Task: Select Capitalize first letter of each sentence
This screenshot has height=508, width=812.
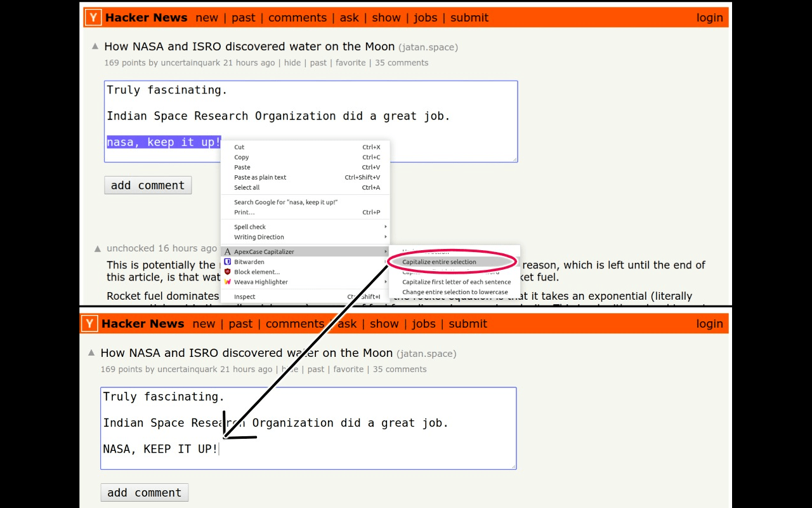Action: [x=456, y=282]
